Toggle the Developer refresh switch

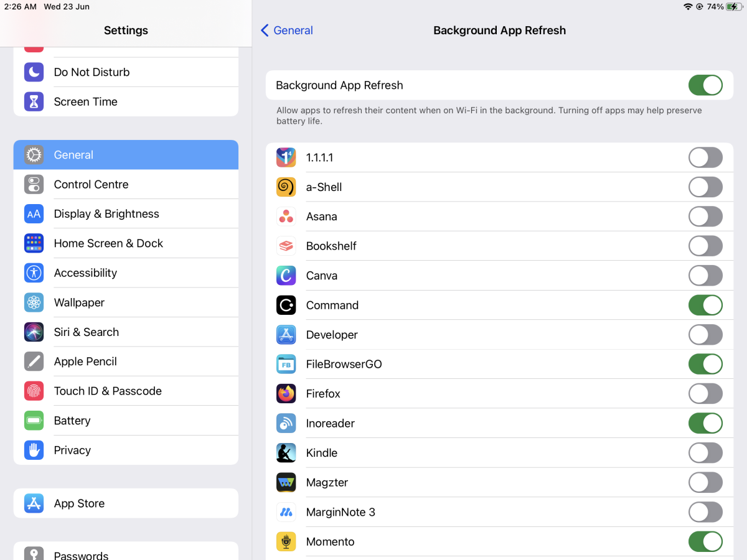(x=705, y=335)
